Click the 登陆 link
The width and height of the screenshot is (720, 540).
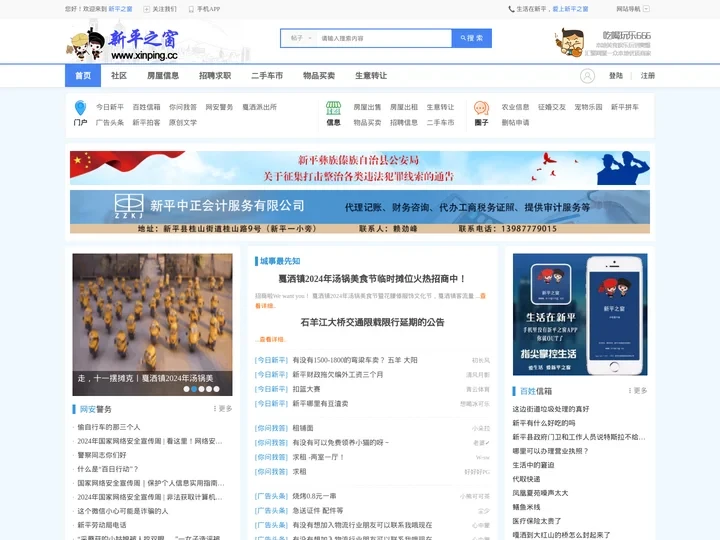616,76
